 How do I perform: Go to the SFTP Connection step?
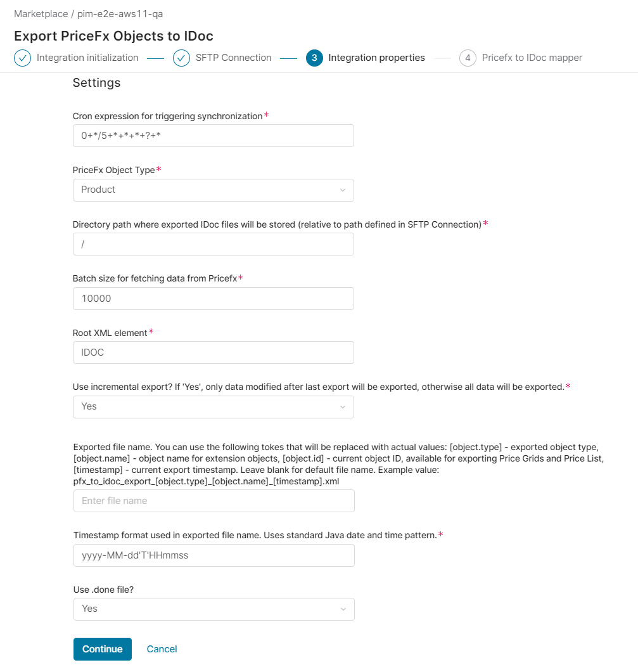pos(233,58)
